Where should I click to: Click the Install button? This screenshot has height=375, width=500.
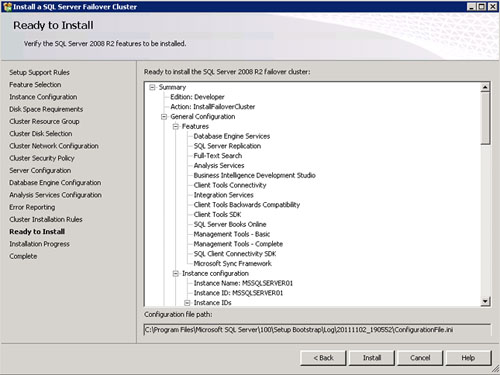372,358
